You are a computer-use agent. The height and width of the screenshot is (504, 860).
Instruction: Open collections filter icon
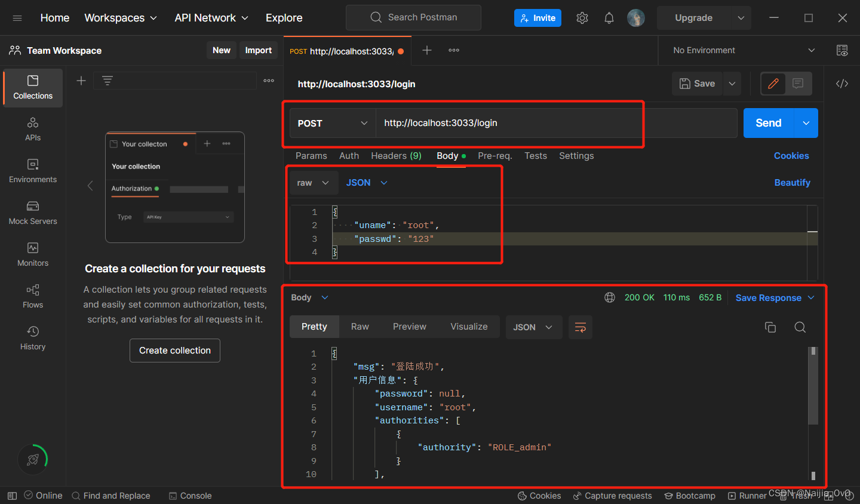107,81
